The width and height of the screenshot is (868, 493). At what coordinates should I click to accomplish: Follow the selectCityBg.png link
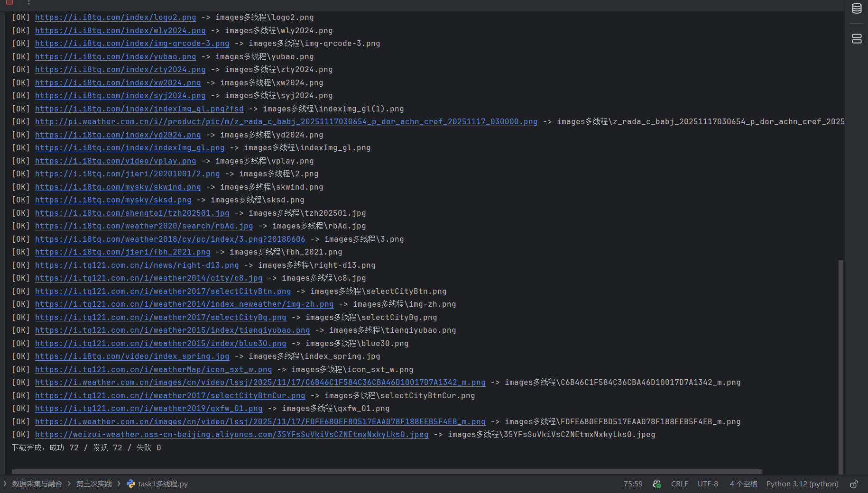tap(160, 318)
